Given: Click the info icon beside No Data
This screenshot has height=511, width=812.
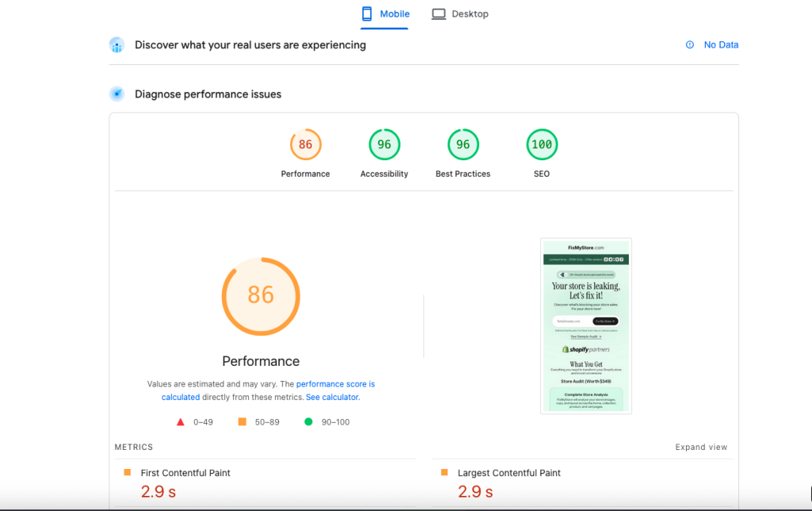Looking at the screenshot, I should pyautogui.click(x=690, y=45).
